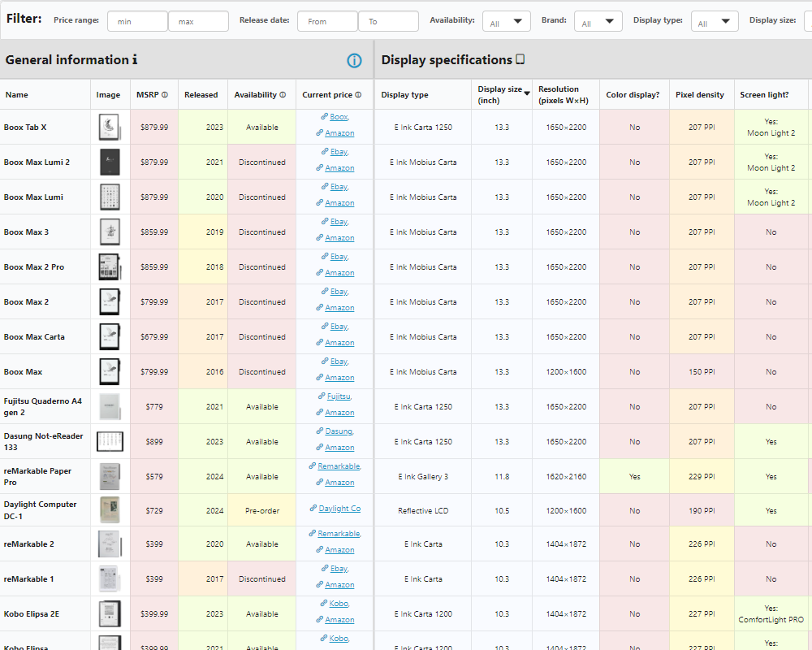Image resolution: width=812 pixels, height=650 pixels.
Task: Click the reMarkable Paper Pro device image
Action: 108,476
